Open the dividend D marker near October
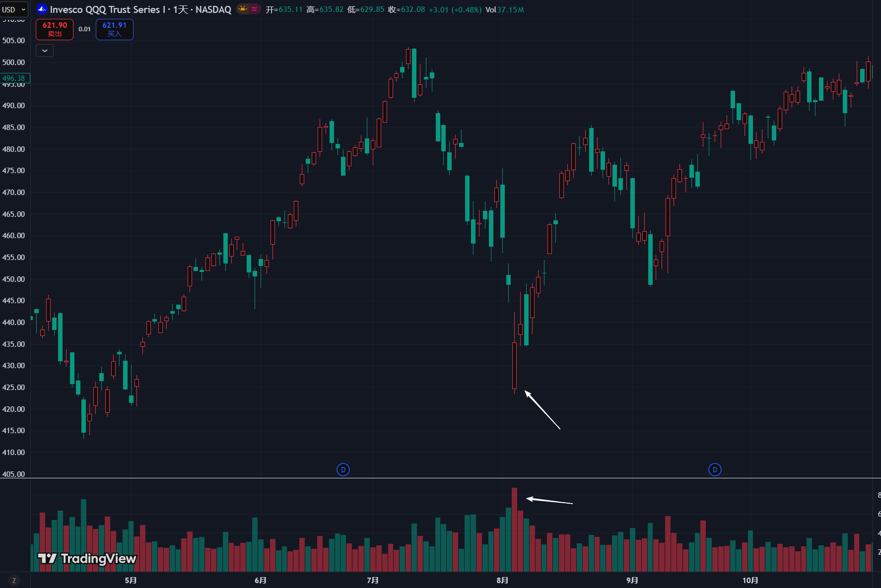The width and height of the screenshot is (881, 588). pyautogui.click(x=715, y=469)
